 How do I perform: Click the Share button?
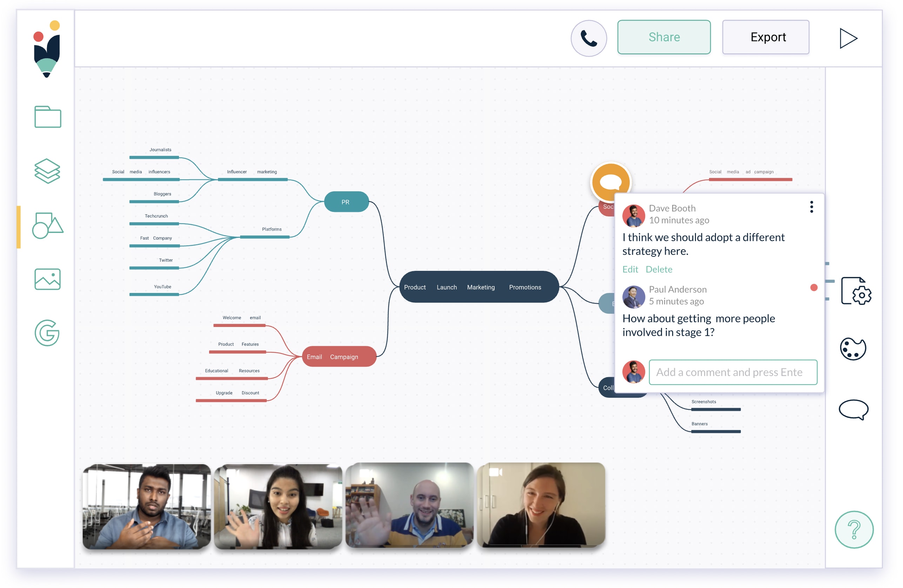coord(664,37)
